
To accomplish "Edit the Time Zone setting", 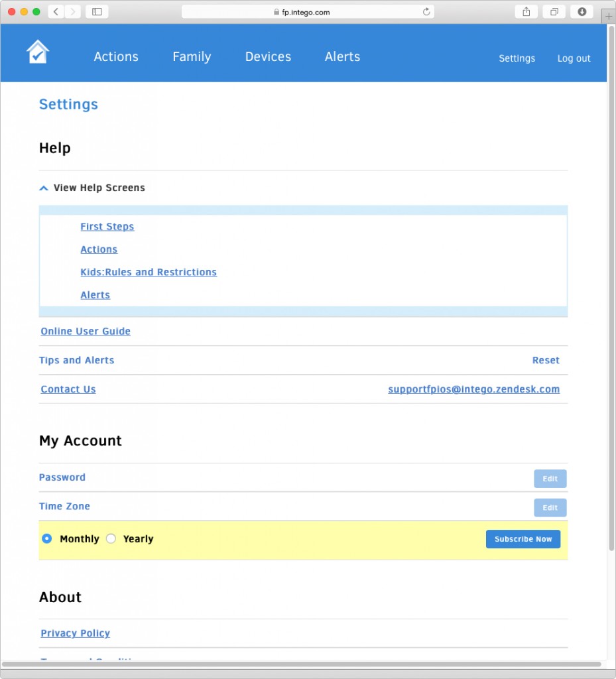I will [x=550, y=507].
